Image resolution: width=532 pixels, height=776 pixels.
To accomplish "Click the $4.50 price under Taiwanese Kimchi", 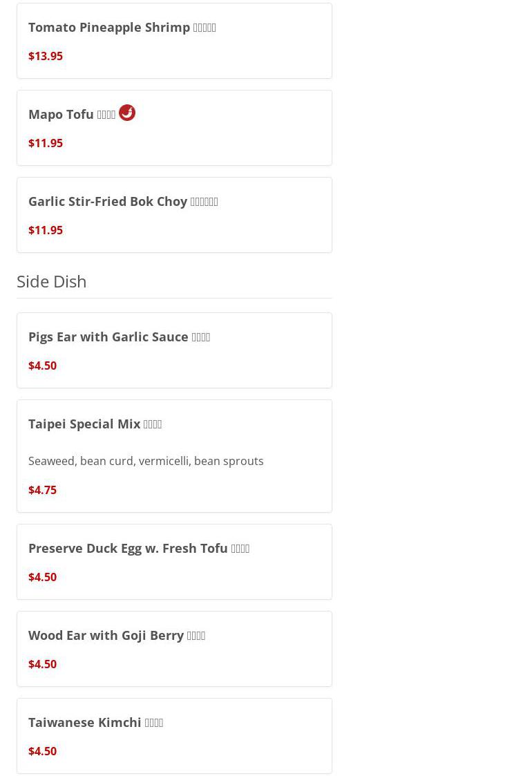I will [43, 751].
